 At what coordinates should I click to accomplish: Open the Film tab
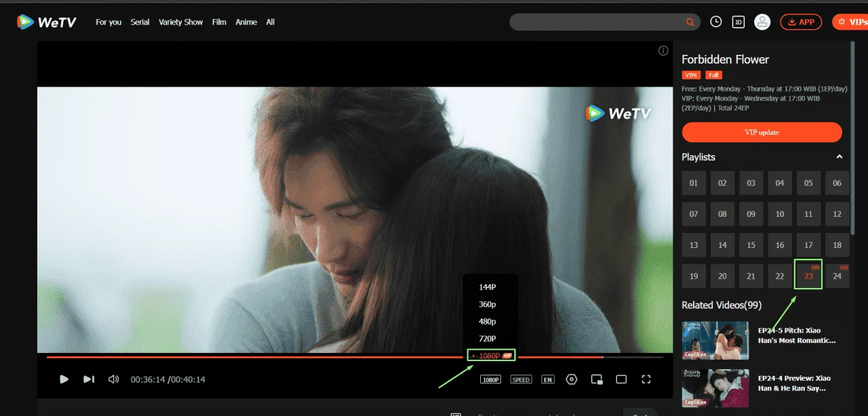219,22
